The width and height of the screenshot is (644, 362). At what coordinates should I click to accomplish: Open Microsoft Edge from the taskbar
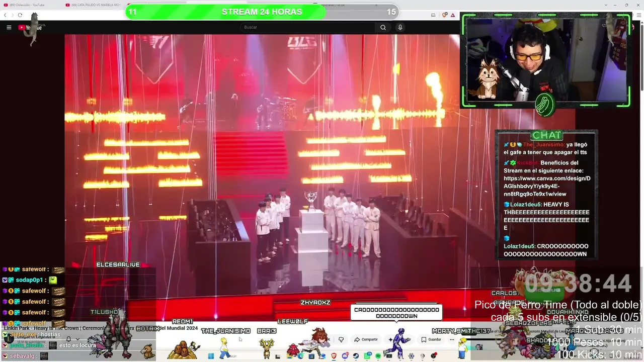pyautogui.click(x=300, y=356)
